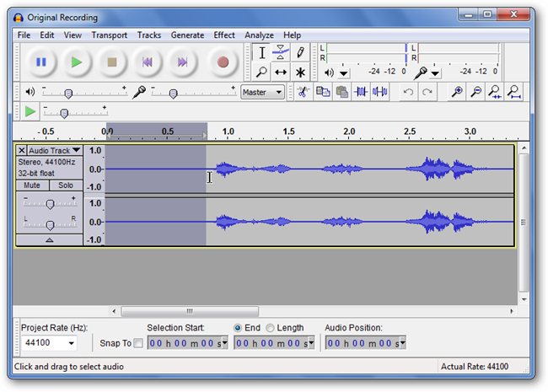
Task: Click the Paste clipboard icon
Action: [341, 92]
